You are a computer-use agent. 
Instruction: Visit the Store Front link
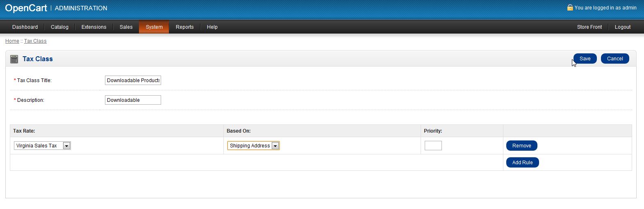coord(589,27)
